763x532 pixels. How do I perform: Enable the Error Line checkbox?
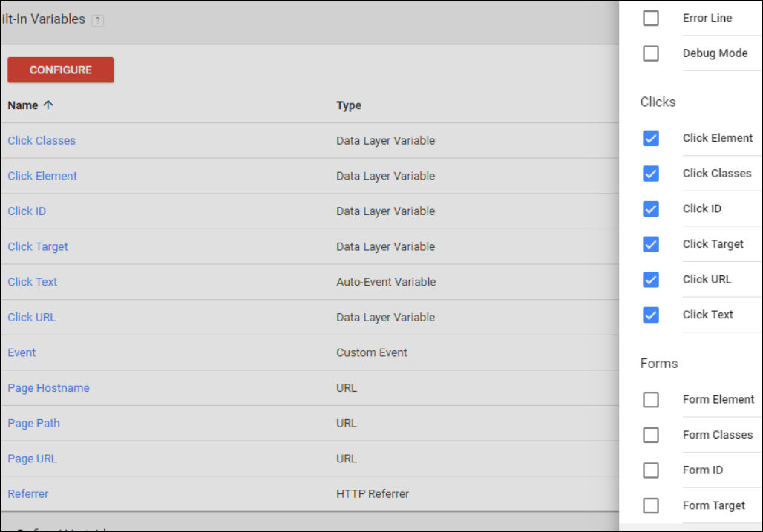[651, 18]
